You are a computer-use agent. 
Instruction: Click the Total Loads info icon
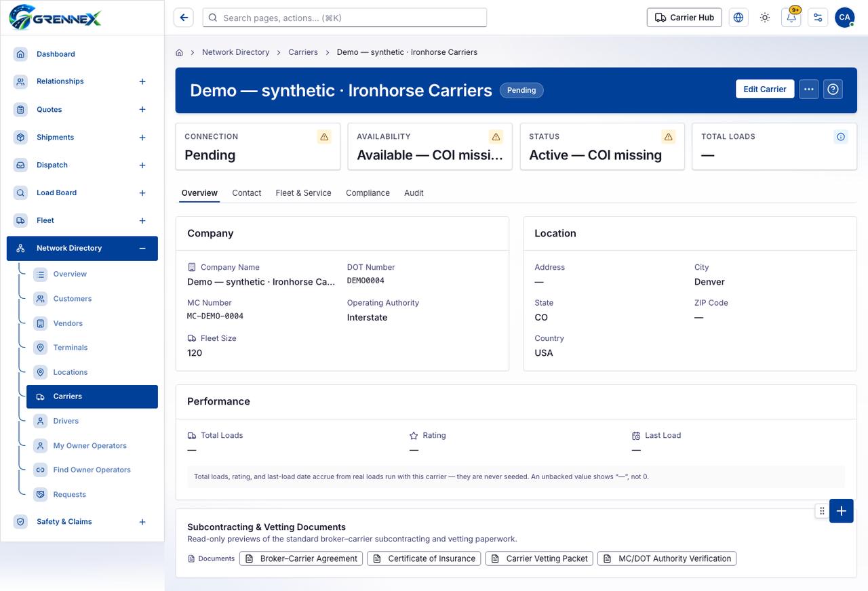[841, 137]
